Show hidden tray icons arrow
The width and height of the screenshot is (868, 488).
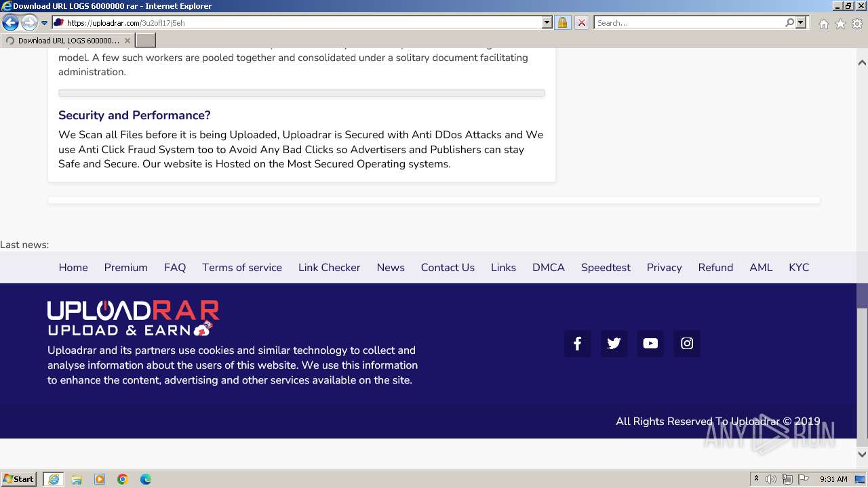coord(756,479)
